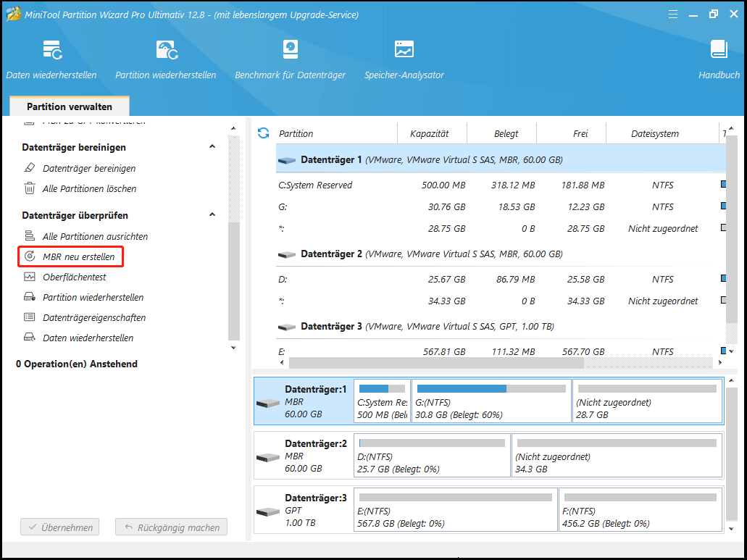This screenshot has width=747, height=560.
Task: Run the Oberflächentest action
Action: click(x=75, y=277)
